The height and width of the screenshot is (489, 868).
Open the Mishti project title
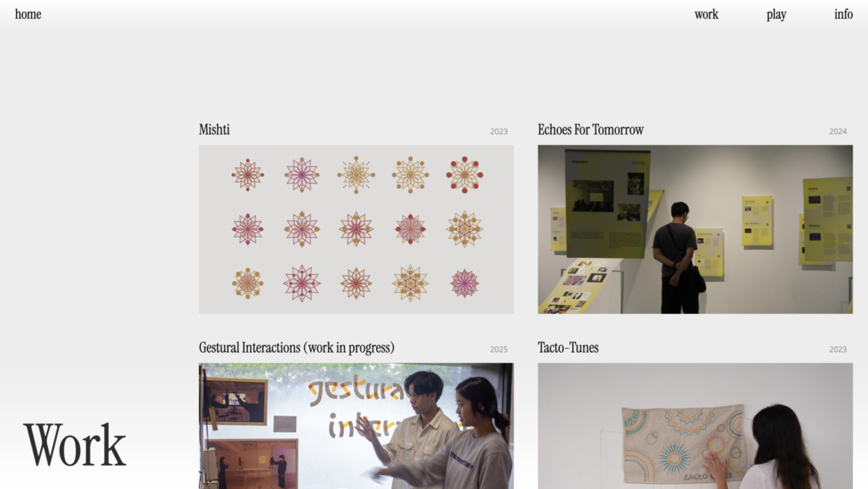[214, 129]
